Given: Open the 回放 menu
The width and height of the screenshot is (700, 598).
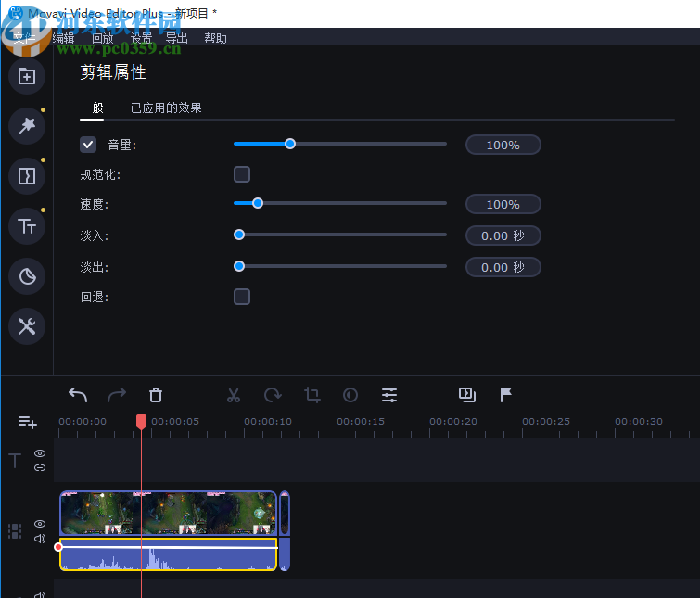Looking at the screenshot, I should pyautogui.click(x=103, y=38).
